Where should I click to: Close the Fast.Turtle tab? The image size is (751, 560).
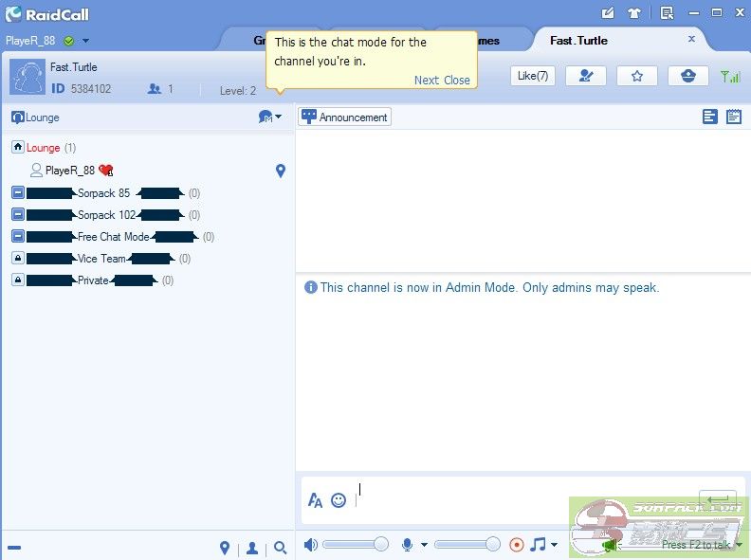691,39
